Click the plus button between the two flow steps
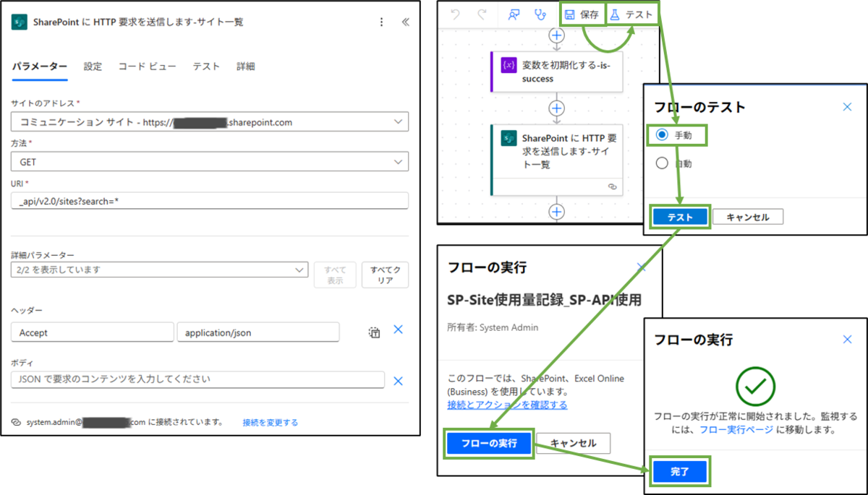 pos(556,108)
